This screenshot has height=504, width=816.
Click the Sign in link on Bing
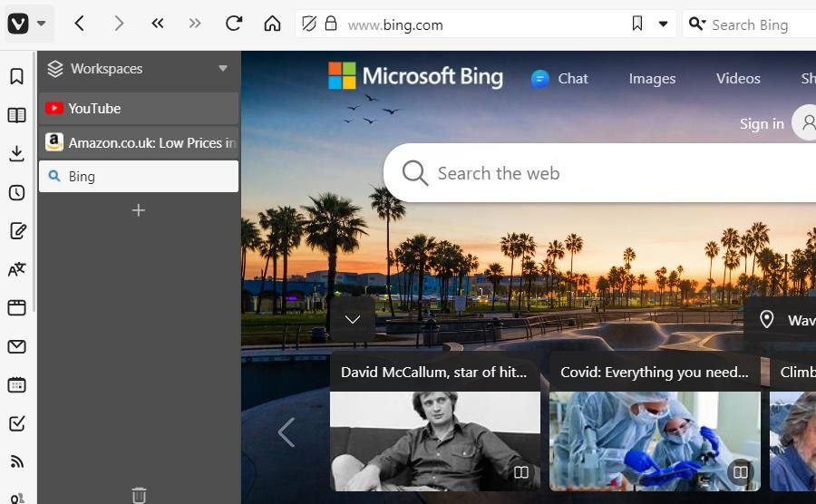(762, 124)
